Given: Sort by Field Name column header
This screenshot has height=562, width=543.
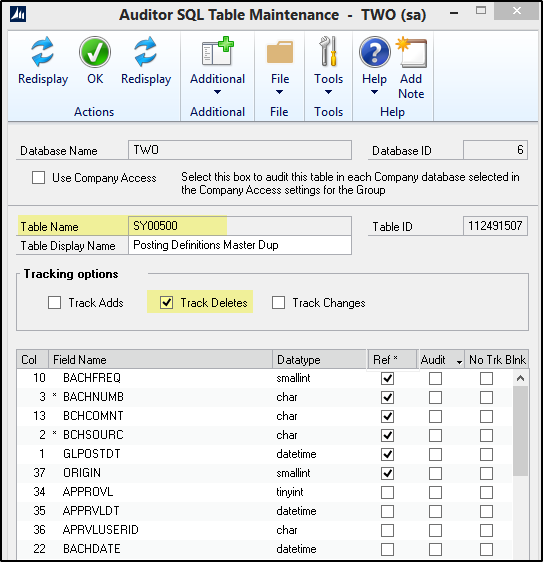Looking at the screenshot, I should (161, 359).
